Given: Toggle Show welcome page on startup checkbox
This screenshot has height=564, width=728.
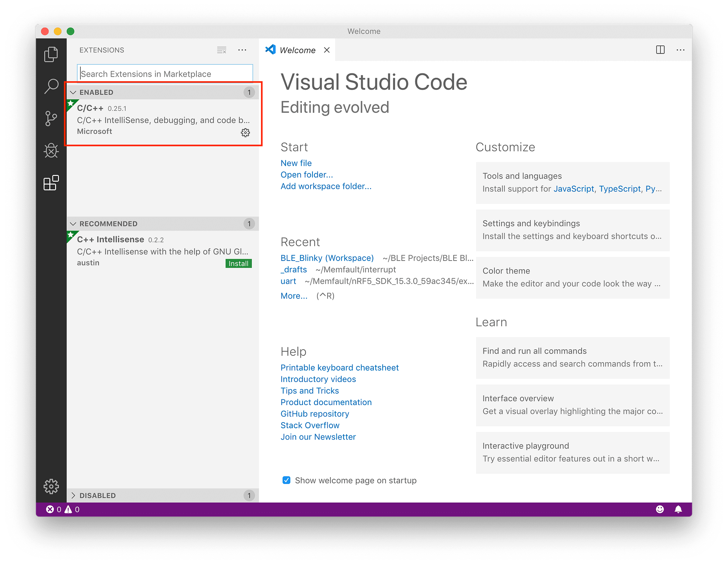Looking at the screenshot, I should [x=287, y=480].
